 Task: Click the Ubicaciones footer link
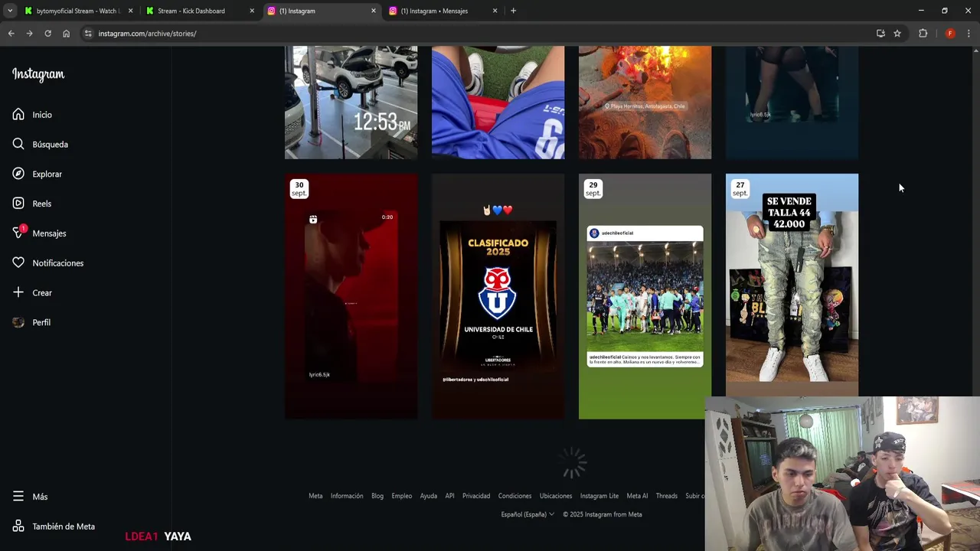click(x=556, y=496)
